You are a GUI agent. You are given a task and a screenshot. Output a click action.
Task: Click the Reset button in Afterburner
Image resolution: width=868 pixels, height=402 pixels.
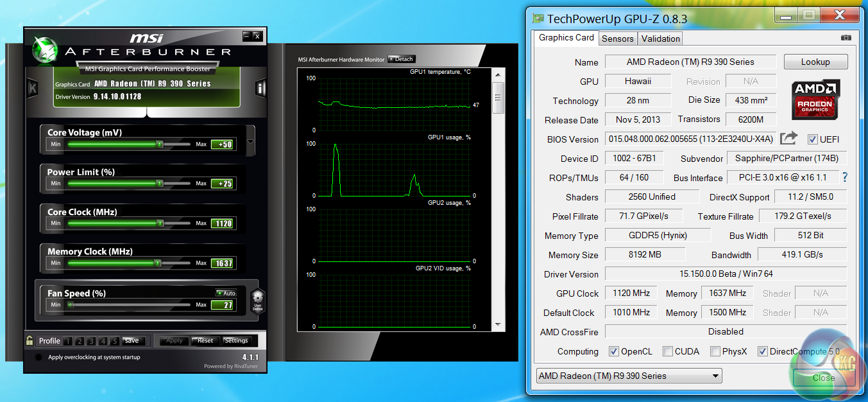pos(205,340)
